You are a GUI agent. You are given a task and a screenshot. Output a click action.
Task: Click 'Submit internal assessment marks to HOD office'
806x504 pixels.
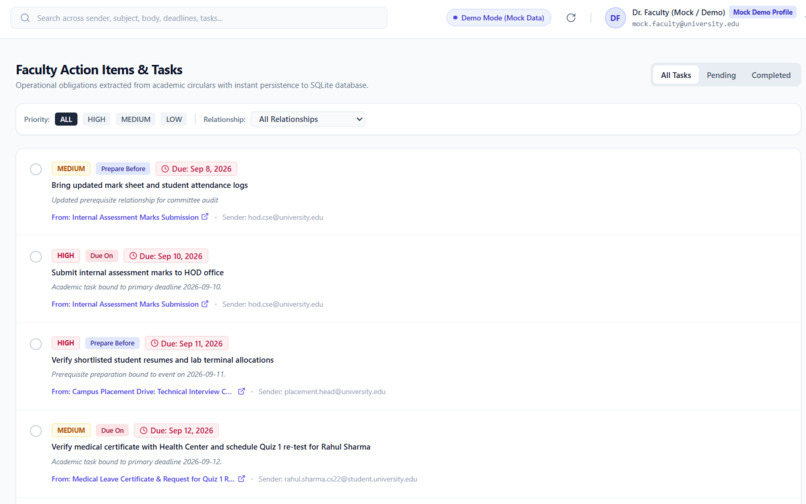click(x=138, y=273)
